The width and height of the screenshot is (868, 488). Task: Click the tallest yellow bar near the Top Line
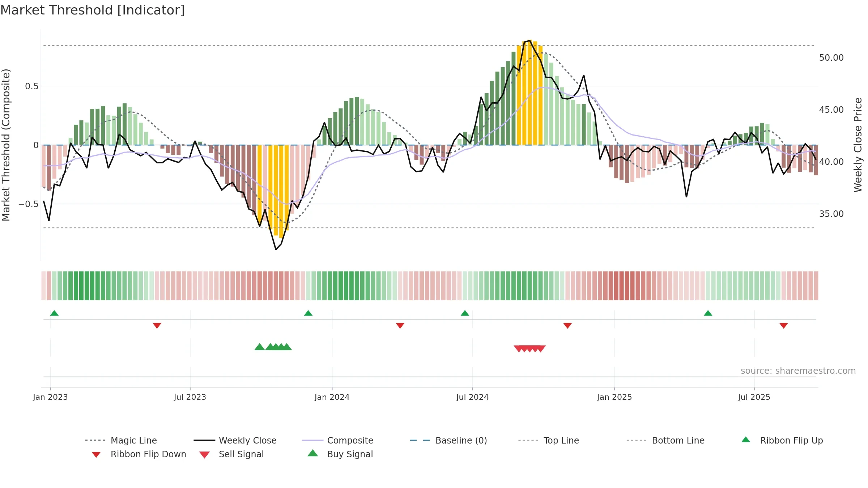(530, 92)
